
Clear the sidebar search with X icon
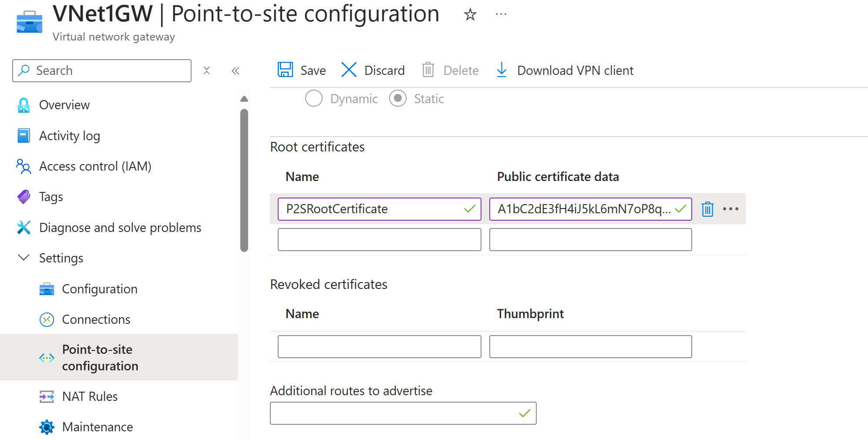(207, 71)
